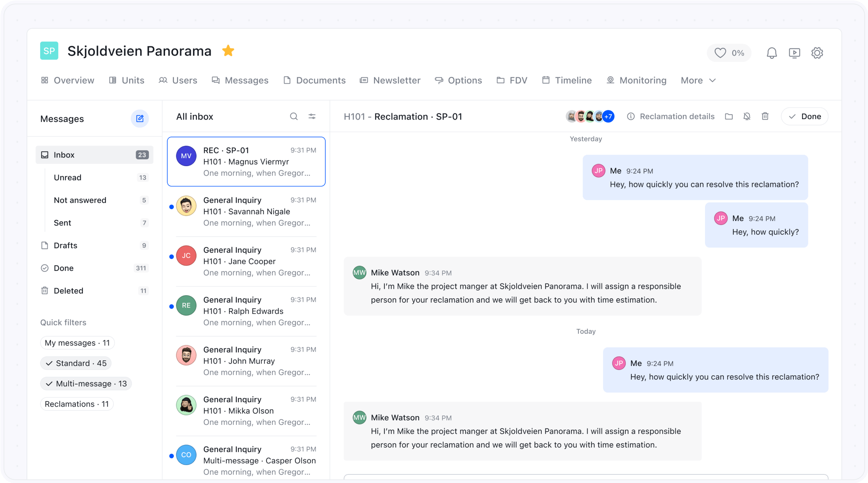Viewport: 868px width, 483px height.
Task: Switch to the FDV tab
Action: tap(512, 80)
